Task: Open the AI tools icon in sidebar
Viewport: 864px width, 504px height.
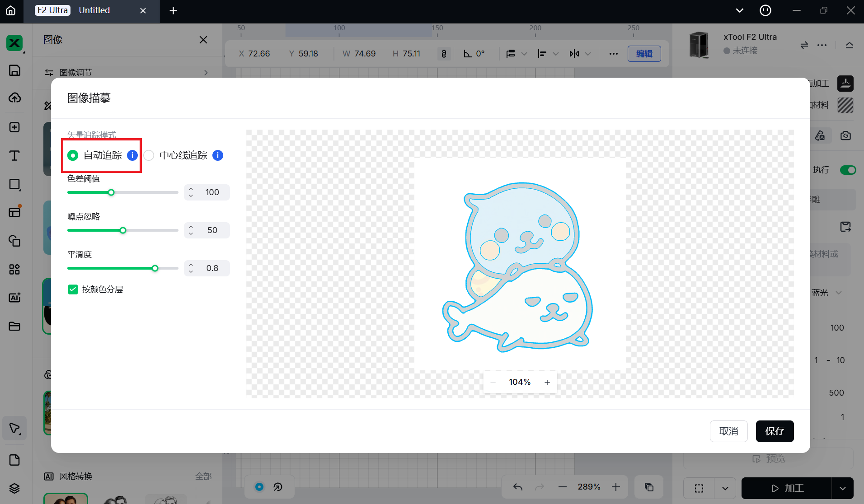Action: (14, 298)
